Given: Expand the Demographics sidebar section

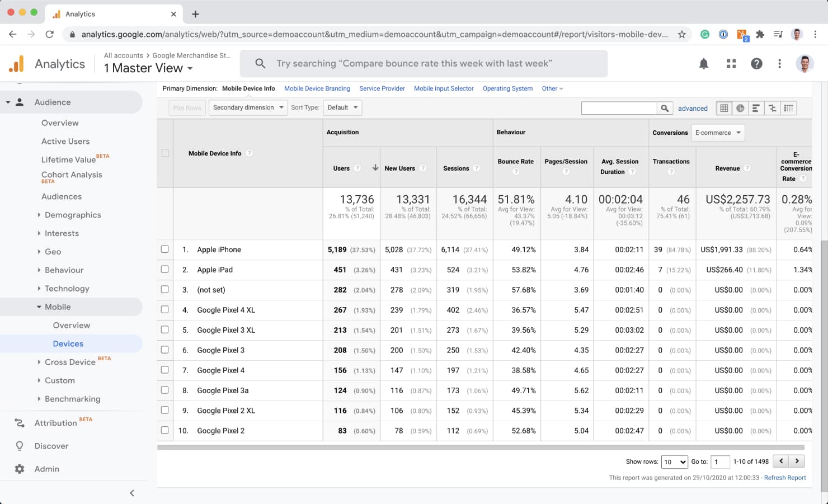Looking at the screenshot, I should coord(72,215).
